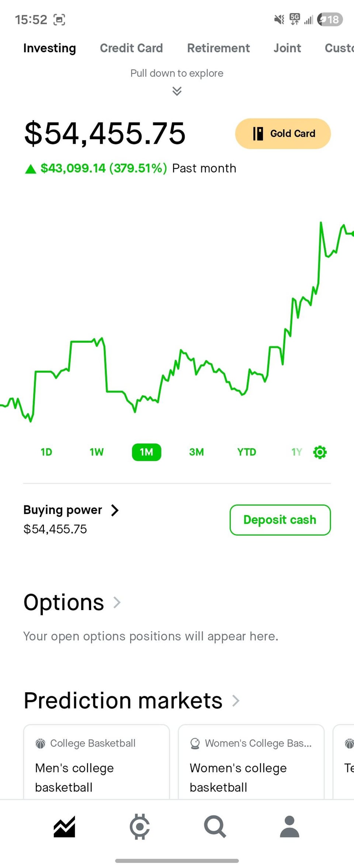This screenshot has width=354, height=868.
Task: Tap the search magnifier icon
Action: pyautogui.click(x=215, y=827)
